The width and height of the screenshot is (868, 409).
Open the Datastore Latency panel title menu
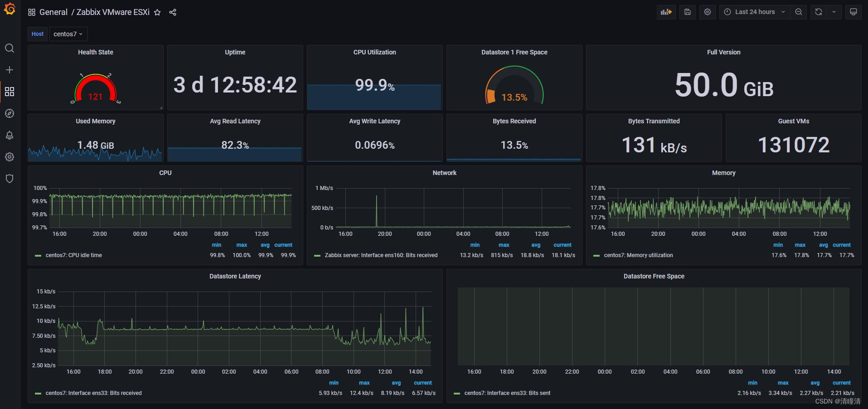click(235, 276)
